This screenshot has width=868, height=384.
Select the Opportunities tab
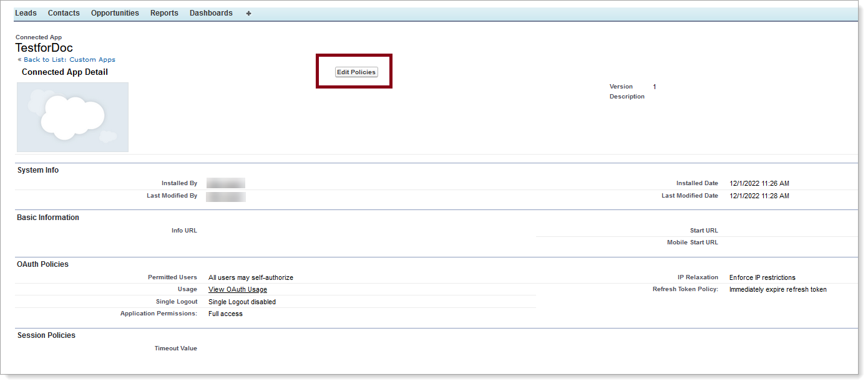(115, 12)
